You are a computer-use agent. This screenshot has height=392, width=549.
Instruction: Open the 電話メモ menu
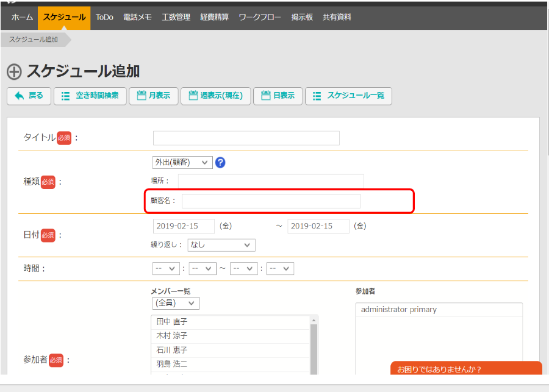click(138, 17)
